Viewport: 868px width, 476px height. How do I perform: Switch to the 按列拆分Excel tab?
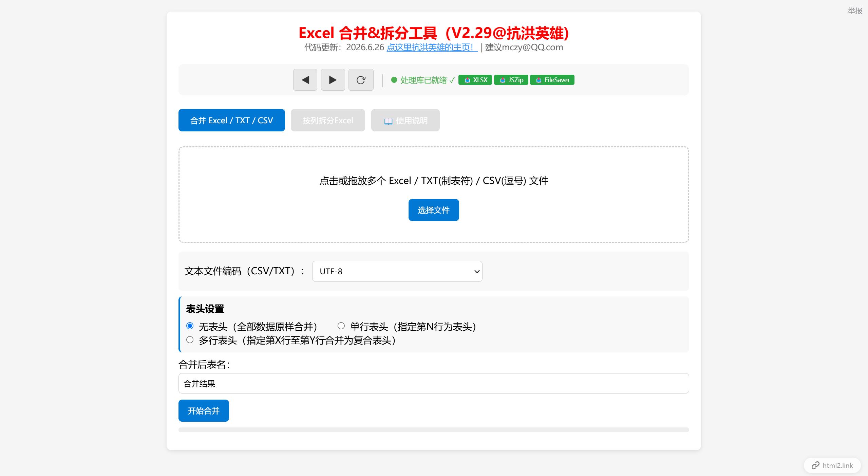tap(328, 120)
